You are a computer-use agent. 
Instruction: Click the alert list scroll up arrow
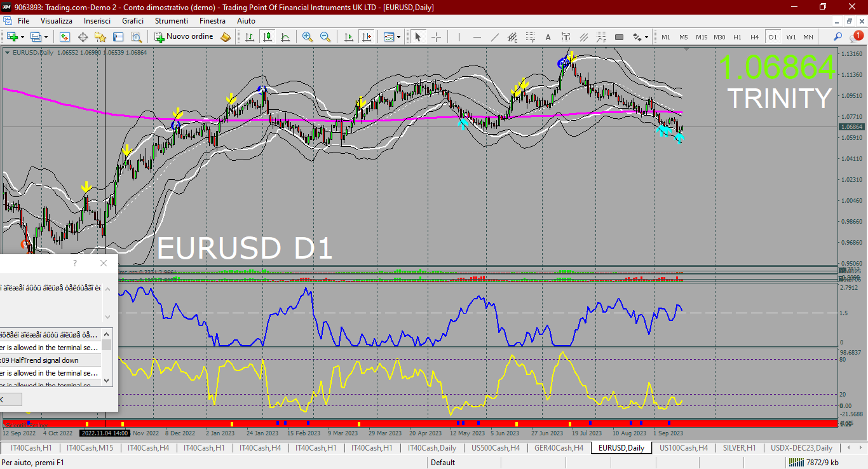[107, 334]
